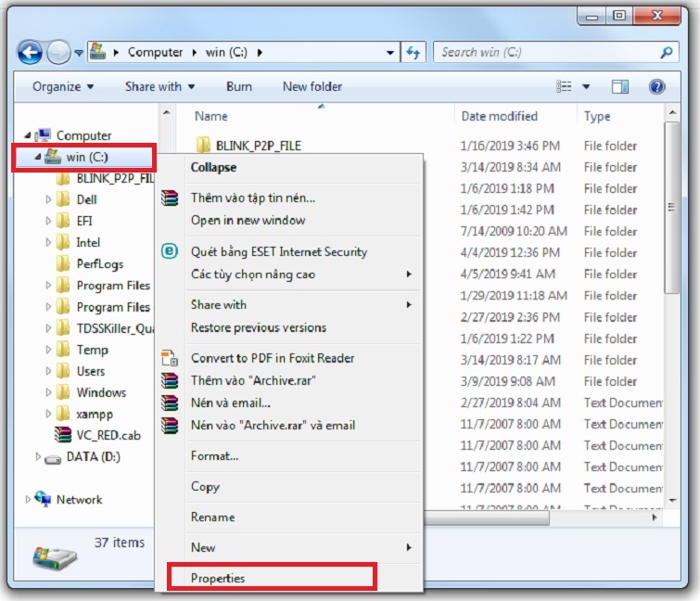Expand the Dell folder node

(48, 199)
